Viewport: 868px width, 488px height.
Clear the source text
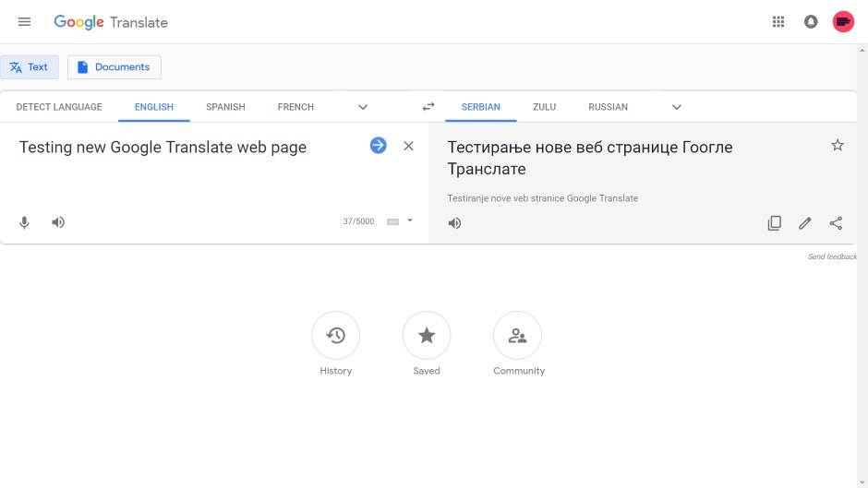point(408,146)
